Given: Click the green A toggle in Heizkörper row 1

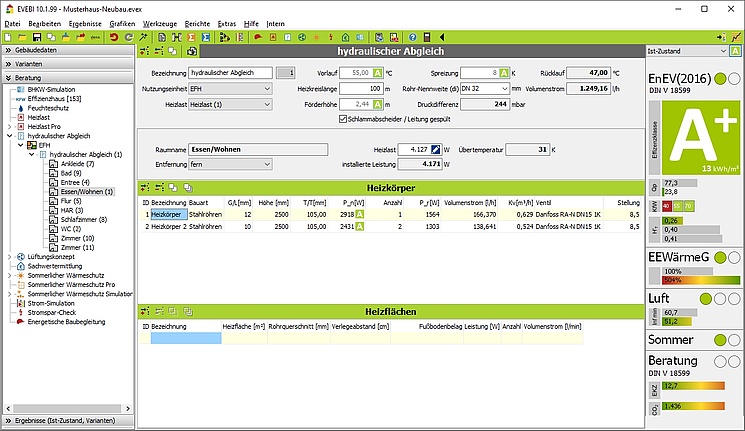Looking at the screenshot, I should click(360, 214).
